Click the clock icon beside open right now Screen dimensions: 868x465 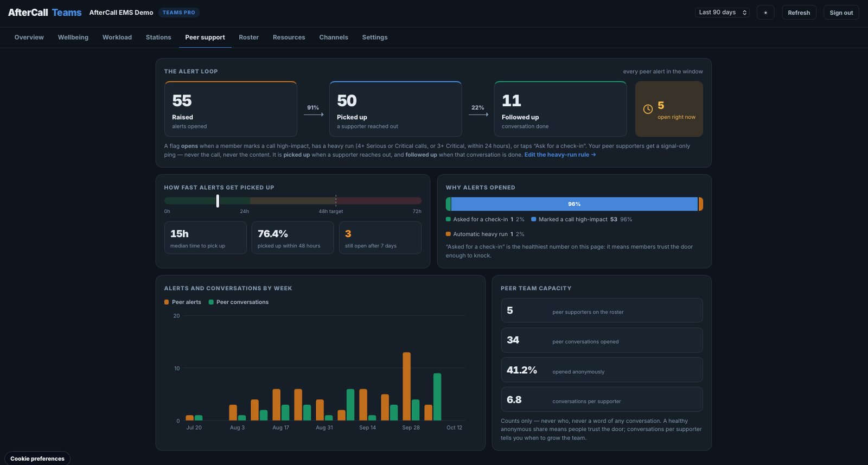(x=648, y=109)
